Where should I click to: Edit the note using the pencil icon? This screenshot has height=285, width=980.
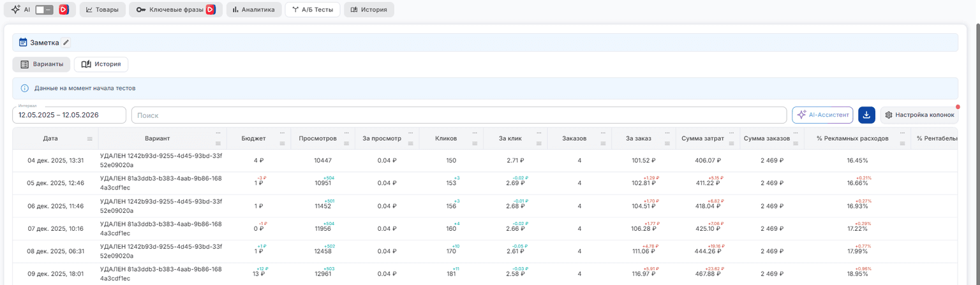[x=66, y=43]
